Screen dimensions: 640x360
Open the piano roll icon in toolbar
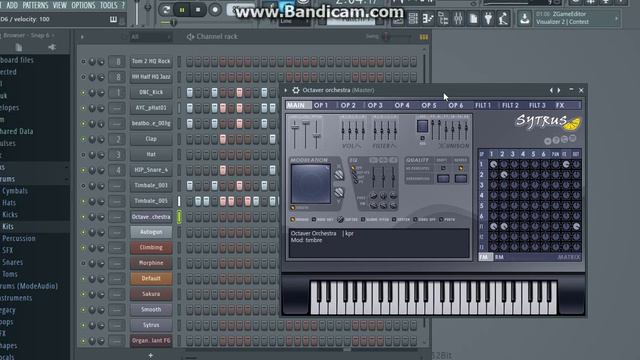pyautogui.click(x=428, y=19)
